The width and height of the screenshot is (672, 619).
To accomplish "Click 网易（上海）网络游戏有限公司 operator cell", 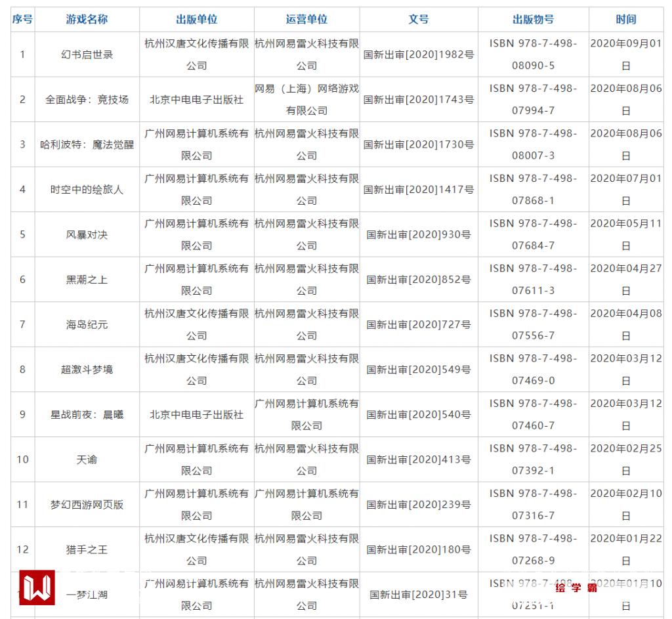I will click(x=307, y=100).
